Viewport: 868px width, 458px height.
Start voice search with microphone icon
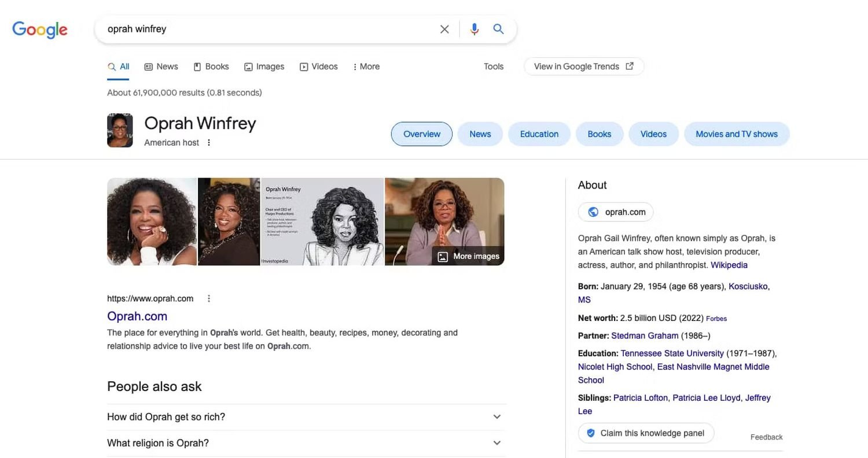point(475,29)
